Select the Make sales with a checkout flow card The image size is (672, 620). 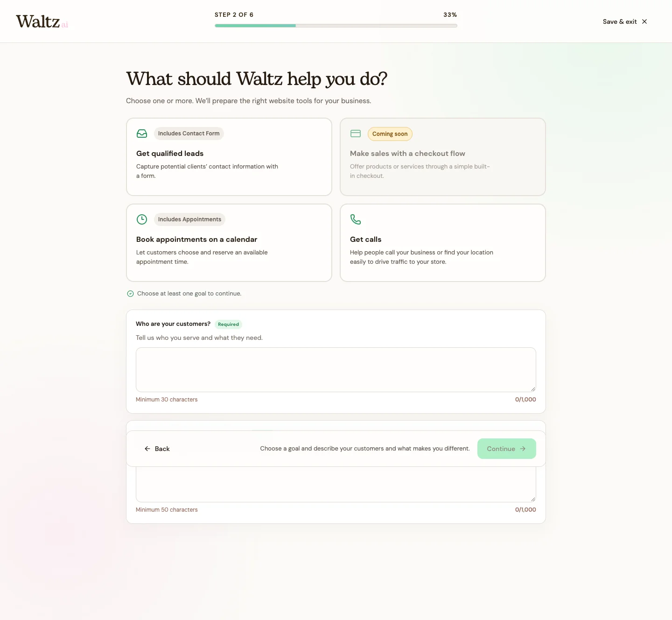(x=443, y=157)
